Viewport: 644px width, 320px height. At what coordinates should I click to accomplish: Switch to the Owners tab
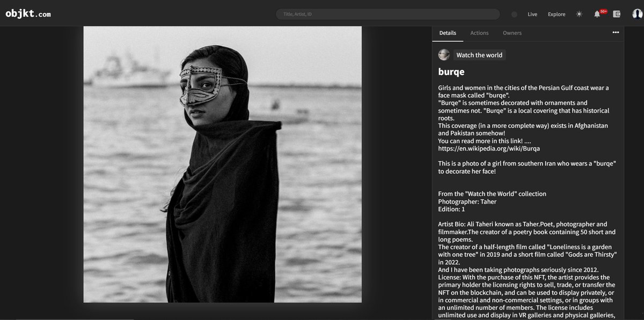(512, 33)
